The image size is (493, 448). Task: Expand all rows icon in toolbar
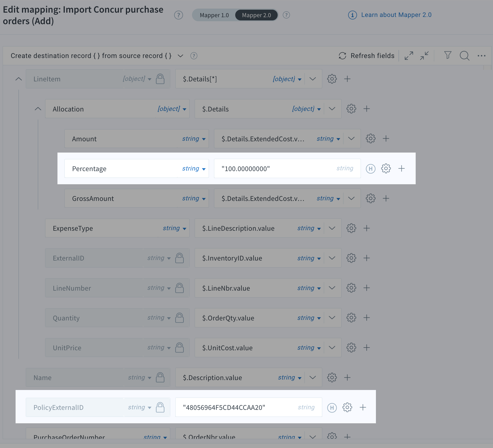409,56
